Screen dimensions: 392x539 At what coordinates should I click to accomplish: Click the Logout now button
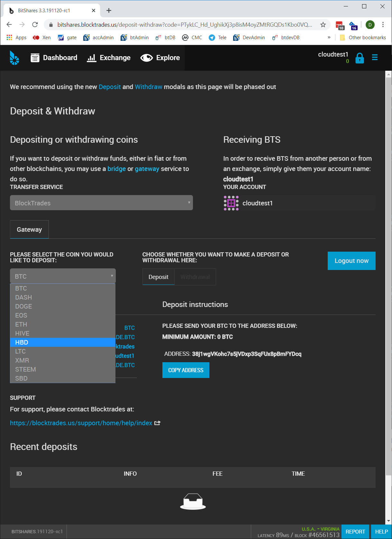coord(351,261)
